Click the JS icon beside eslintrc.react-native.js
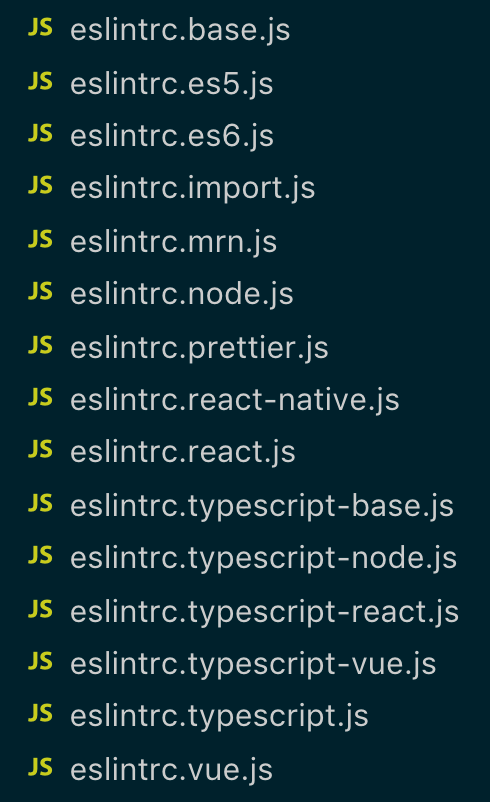Viewport: 490px width, 802px height. coord(40,397)
